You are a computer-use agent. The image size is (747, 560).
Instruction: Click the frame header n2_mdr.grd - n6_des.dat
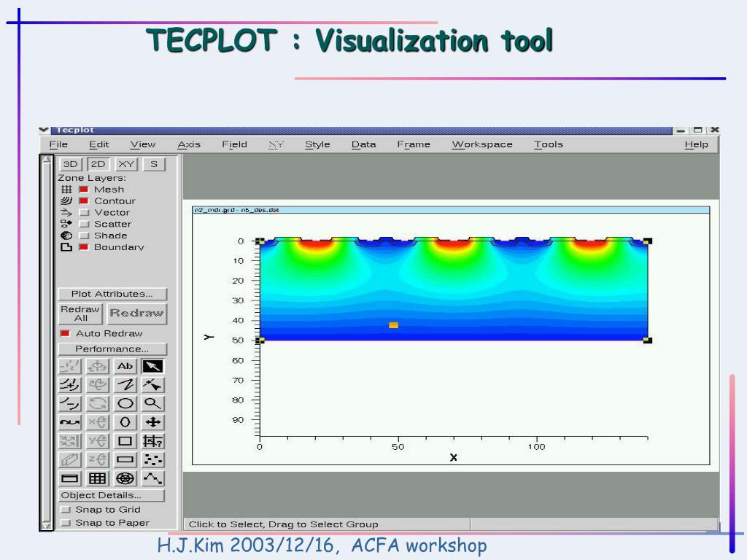451,209
